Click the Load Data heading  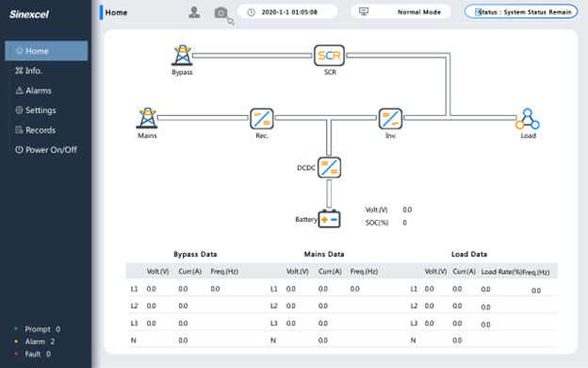[x=469, y=254]
